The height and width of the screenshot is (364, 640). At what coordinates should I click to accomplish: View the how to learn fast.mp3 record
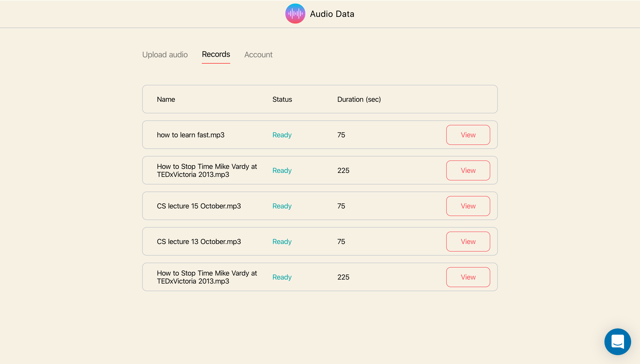point(468,135)
